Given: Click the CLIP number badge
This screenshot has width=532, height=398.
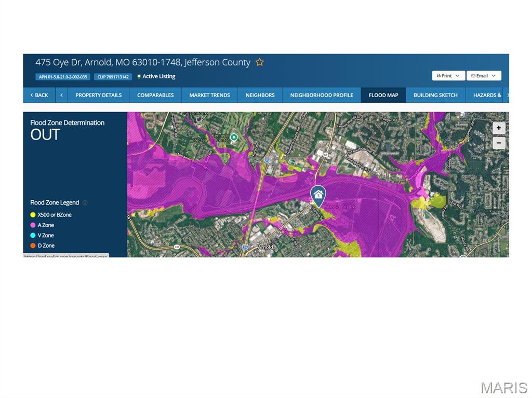Looking at the screenshot, I should (113, 77).
